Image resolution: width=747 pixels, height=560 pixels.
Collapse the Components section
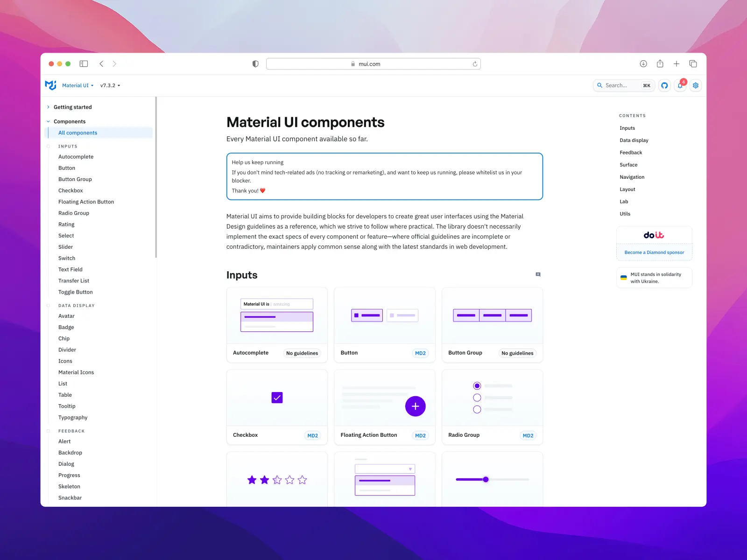(x=69, y=122)
